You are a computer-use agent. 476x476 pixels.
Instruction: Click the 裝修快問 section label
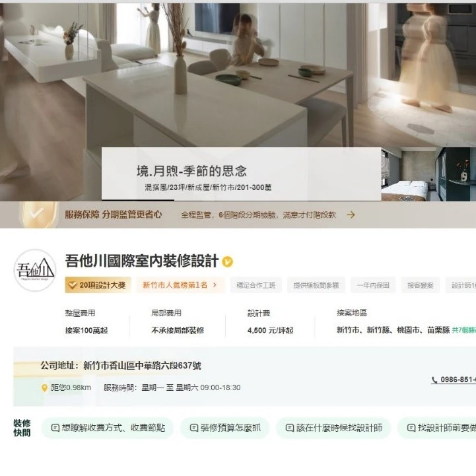click(22, 428)
